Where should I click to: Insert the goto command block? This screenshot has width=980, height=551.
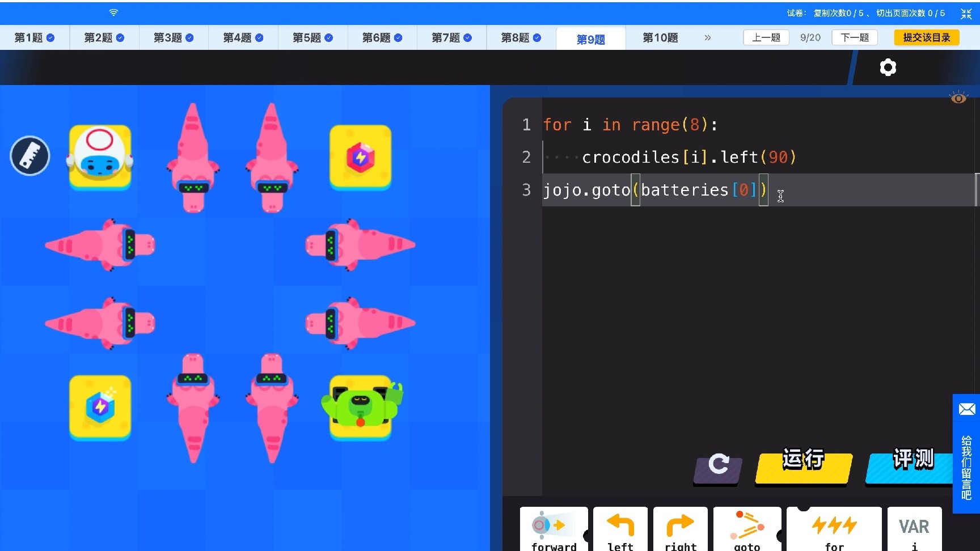pyautogui.click(x=747, y=529)
